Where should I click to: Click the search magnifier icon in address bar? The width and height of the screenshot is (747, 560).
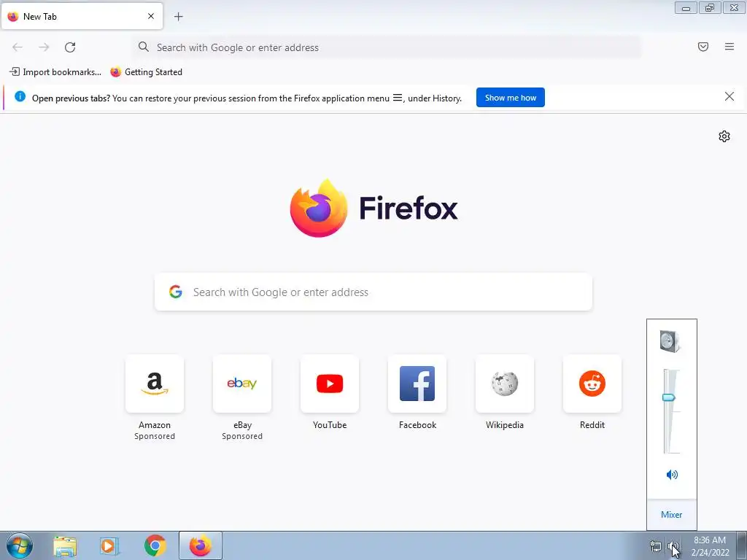(144, 47)
